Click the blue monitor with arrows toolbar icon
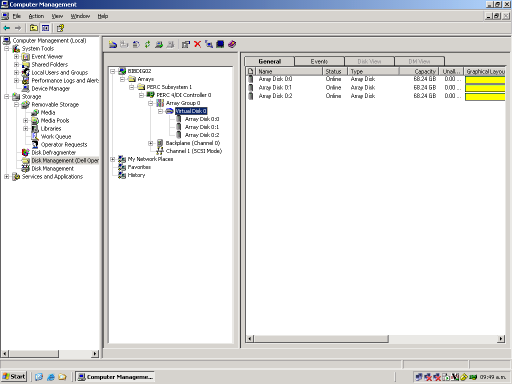This screenshot has height=384, width=512. 209,44
